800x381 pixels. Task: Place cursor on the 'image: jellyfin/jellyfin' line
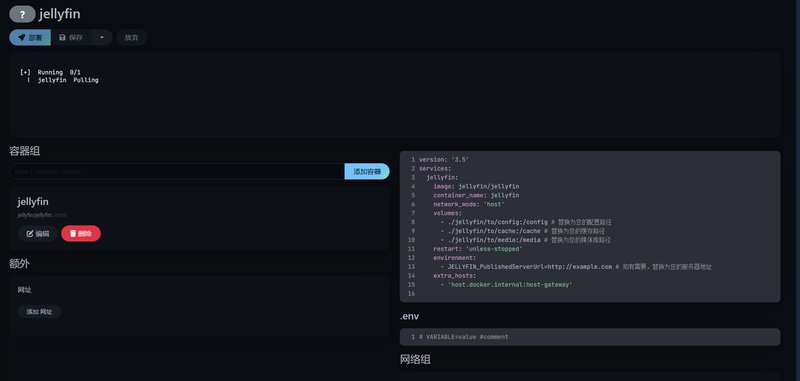(476, 186)
